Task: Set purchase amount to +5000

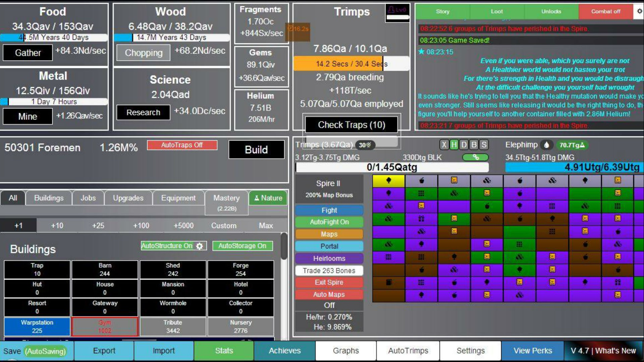Action: pos(183,226)
